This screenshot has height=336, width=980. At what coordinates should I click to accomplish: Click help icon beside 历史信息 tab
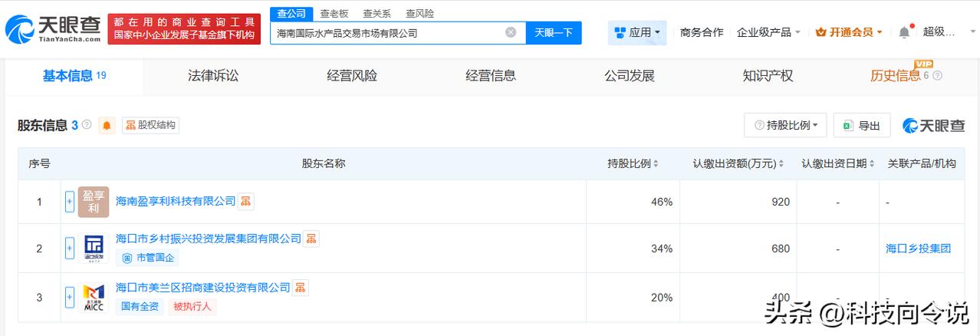[x=937, y=75]
